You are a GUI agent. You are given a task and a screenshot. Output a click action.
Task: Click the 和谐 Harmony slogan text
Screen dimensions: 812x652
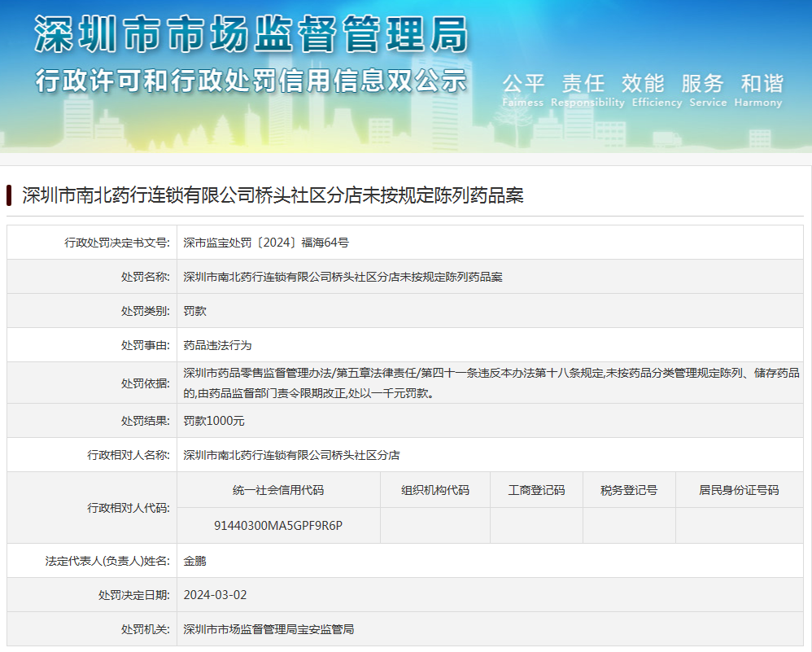[x=758, y=90]
